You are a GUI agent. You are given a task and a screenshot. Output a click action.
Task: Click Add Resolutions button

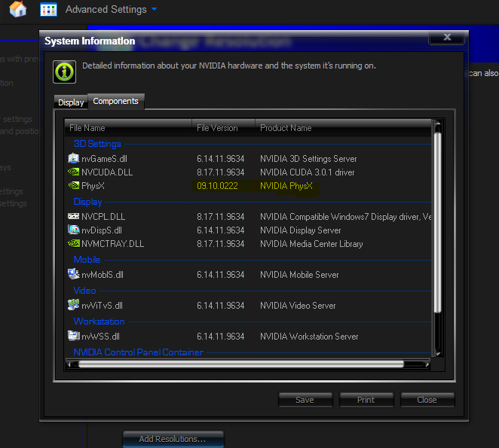point(173,439)
